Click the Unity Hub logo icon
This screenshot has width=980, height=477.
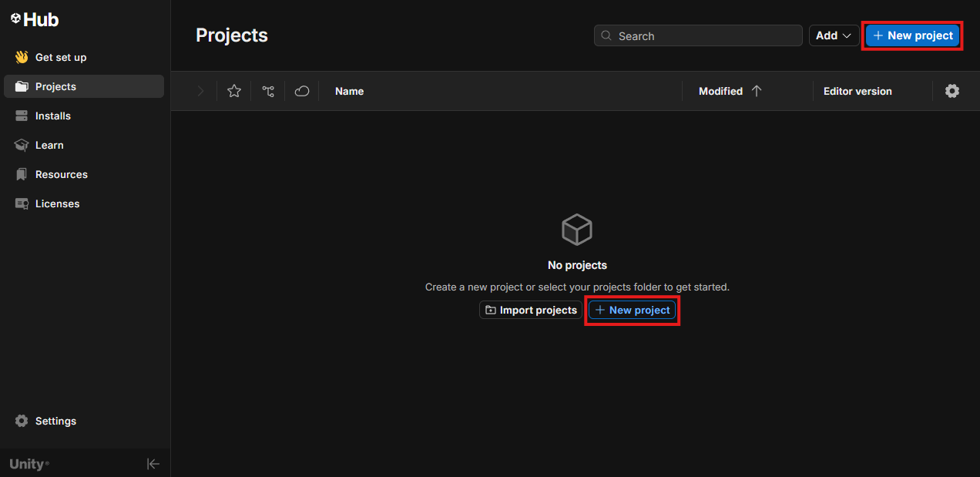point(15,19)
